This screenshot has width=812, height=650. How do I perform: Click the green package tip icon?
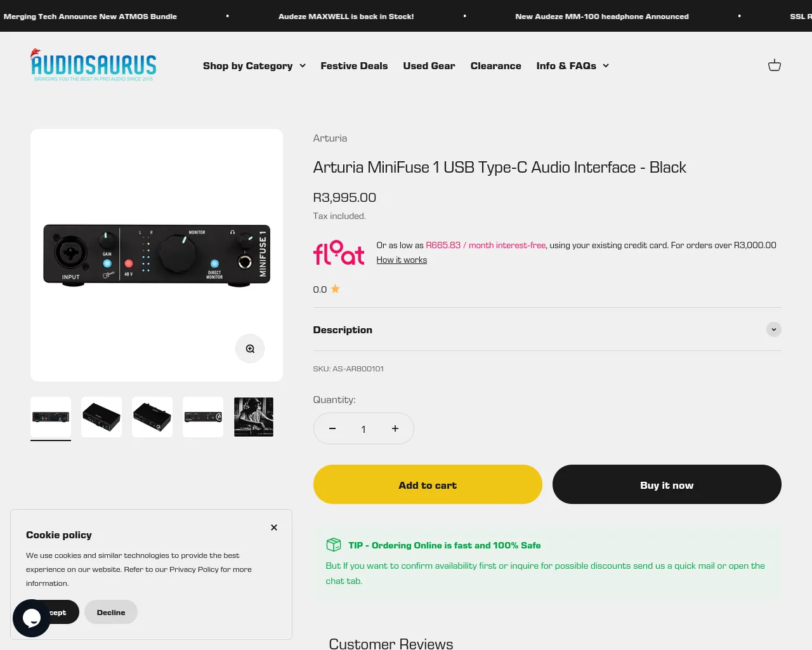(x=334, y=545)
